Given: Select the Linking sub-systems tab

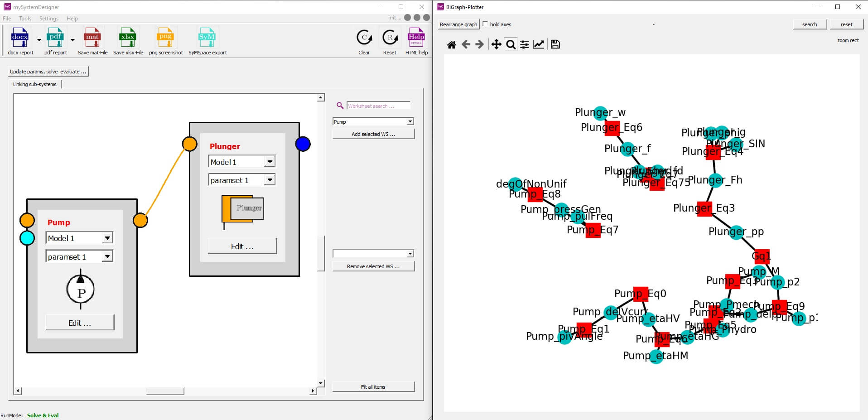Looking at the screenshot, I should [35, 84].
